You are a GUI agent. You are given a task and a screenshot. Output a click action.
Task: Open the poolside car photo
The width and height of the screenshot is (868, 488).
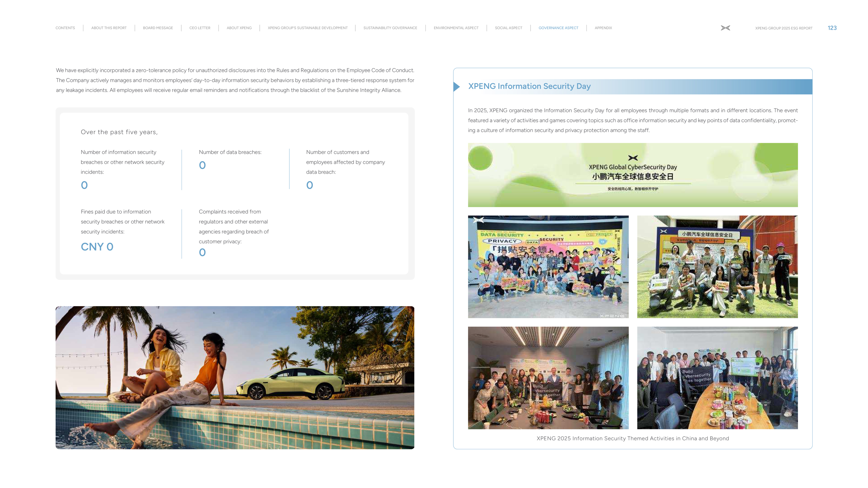pos(235,377)
